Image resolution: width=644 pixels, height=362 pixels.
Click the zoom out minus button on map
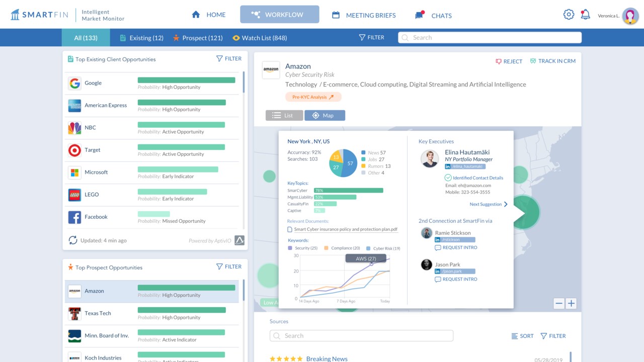point(558,303)
